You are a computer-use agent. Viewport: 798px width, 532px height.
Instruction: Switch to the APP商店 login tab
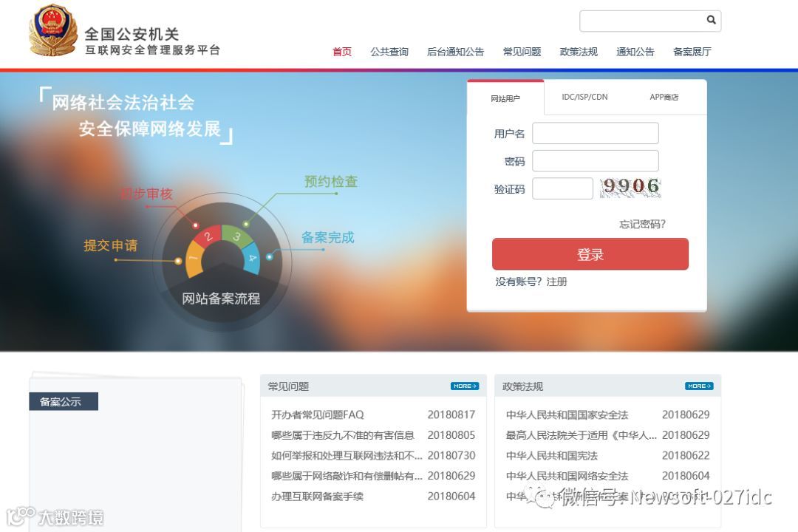pyautogui.click(x=664, y=97)
